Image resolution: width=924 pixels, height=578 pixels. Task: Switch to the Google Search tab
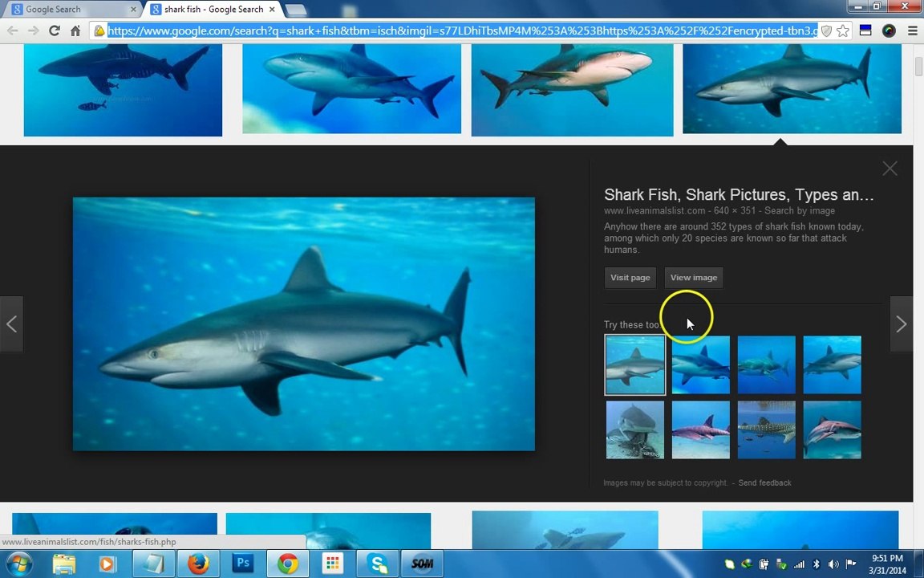(x=74, y=10)
